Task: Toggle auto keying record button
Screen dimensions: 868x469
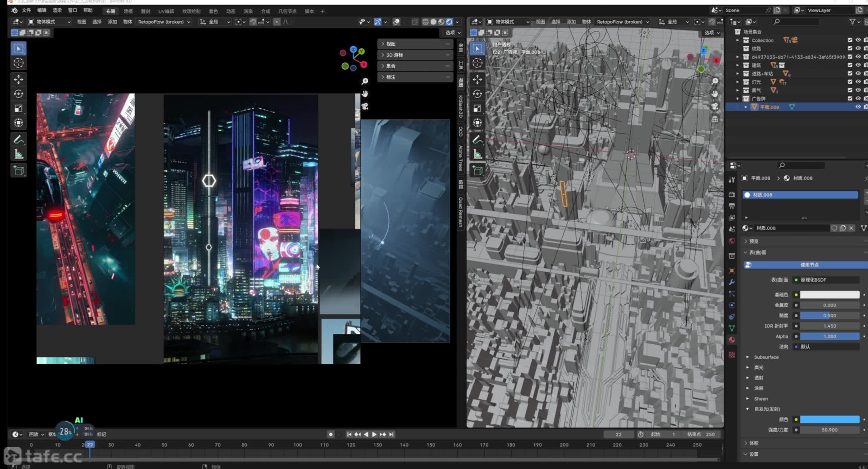Action: coord(331,434)
